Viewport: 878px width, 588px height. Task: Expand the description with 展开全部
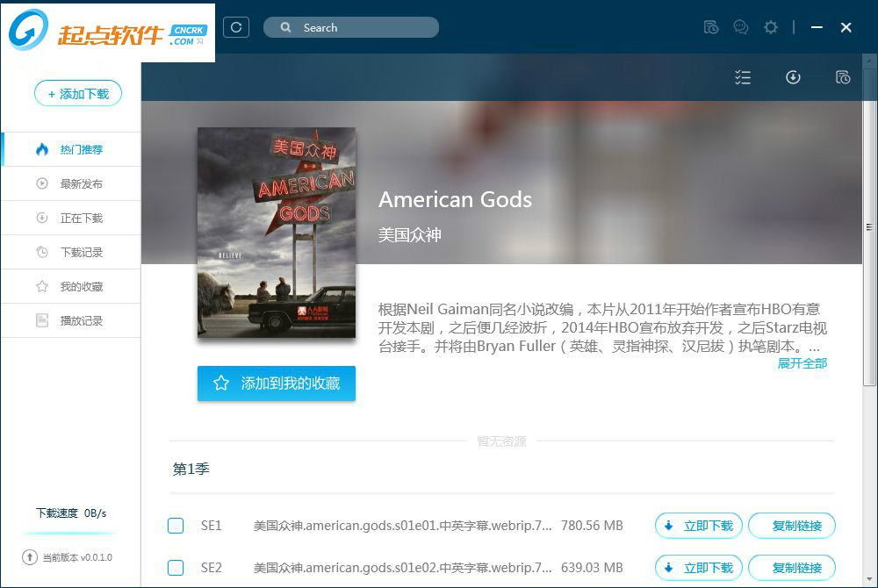click(802, 363)
